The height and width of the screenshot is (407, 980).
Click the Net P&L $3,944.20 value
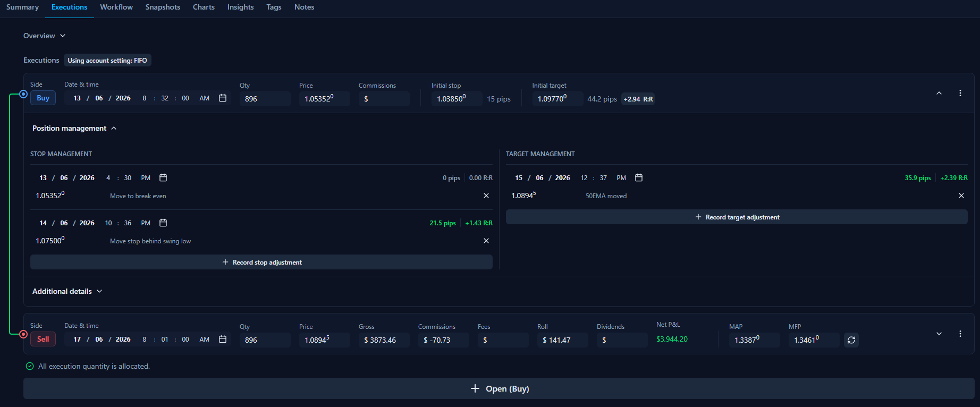point(672,339)
